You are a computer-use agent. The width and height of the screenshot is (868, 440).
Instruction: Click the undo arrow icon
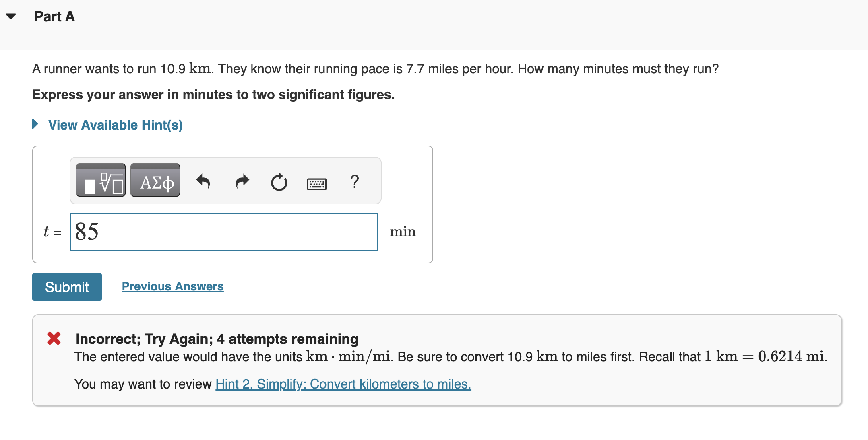tap(203, 182)
